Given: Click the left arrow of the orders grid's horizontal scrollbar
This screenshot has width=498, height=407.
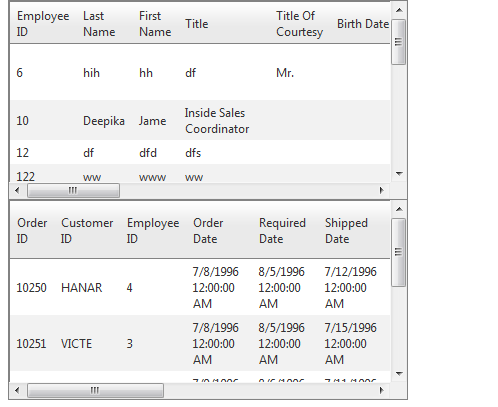Looking at the screenshot, I should tap(17, 390).
